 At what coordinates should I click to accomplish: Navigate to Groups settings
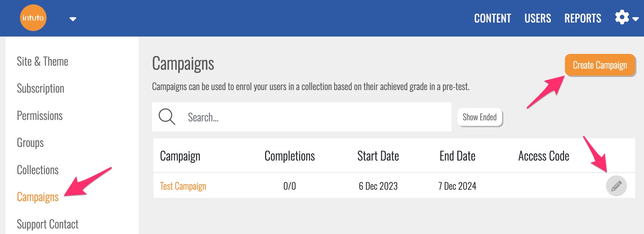point(30,143)
